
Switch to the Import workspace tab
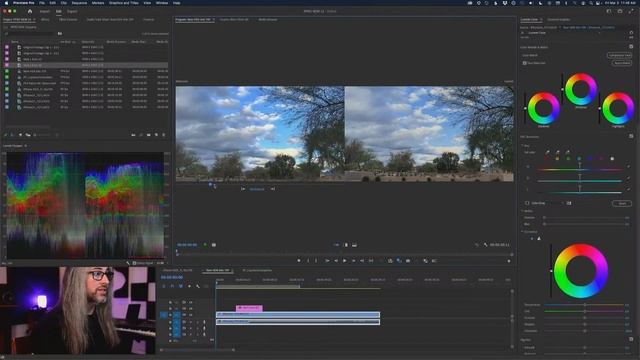(x=44, y=11)
